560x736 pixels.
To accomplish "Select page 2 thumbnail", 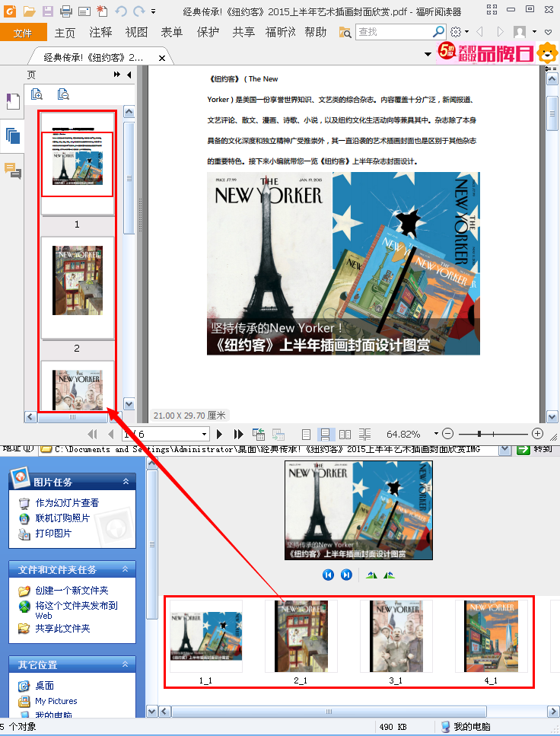I will [x=78, y=287].
